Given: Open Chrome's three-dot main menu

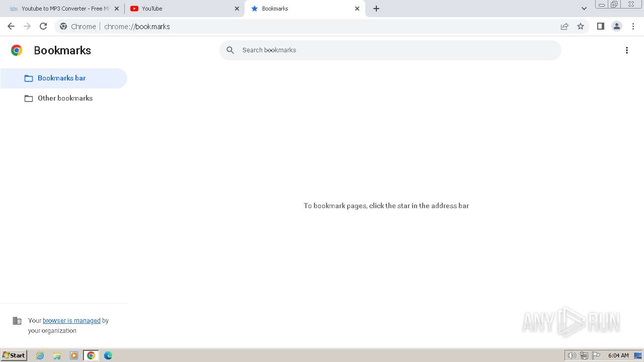Looking at the screenshot, I should 633,26.
